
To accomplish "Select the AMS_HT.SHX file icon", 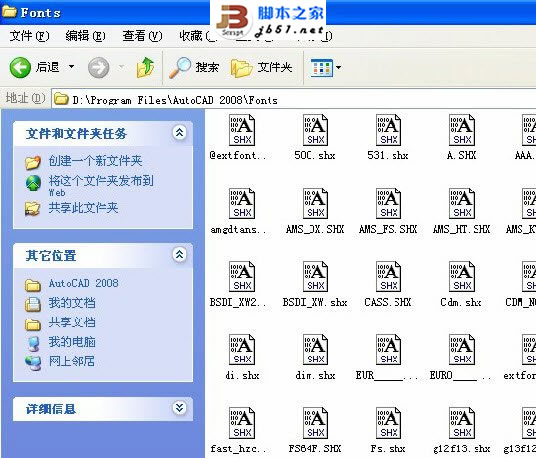I will [x=462, y=203].
